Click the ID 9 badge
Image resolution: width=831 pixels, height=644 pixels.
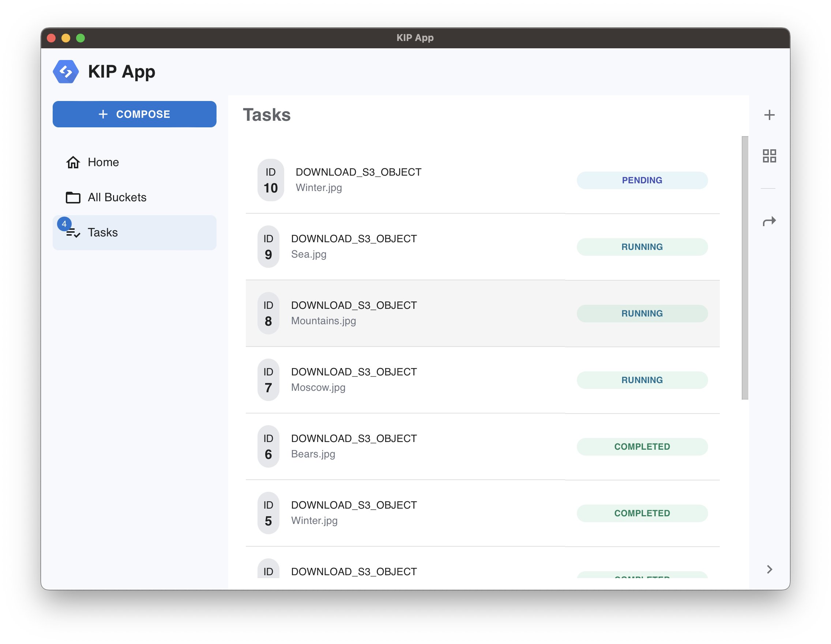pyautogui.click(x=268, y=247)
